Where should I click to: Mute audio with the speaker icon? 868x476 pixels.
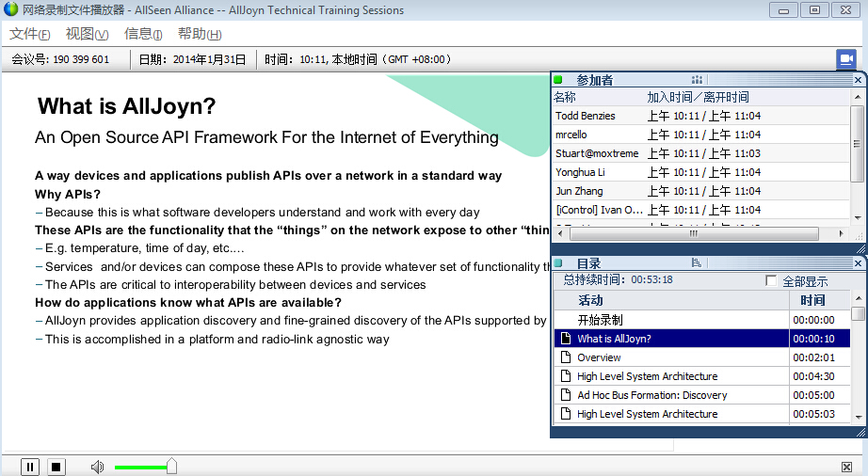(97, 468)
